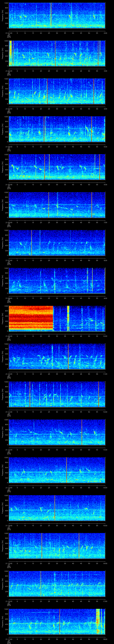Click the '21:08:00' time label
Viewport: 114px width, 644px height.
tap(9, 298)
